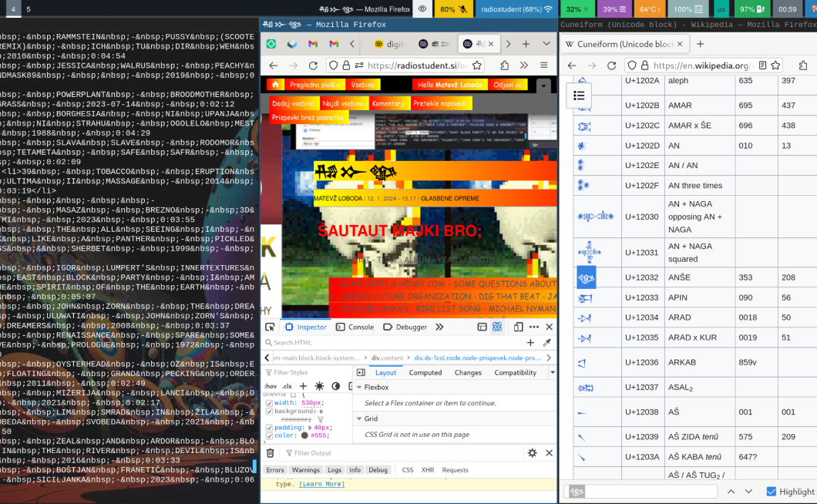Click the color #555 swatch in rules

(304, 435)
